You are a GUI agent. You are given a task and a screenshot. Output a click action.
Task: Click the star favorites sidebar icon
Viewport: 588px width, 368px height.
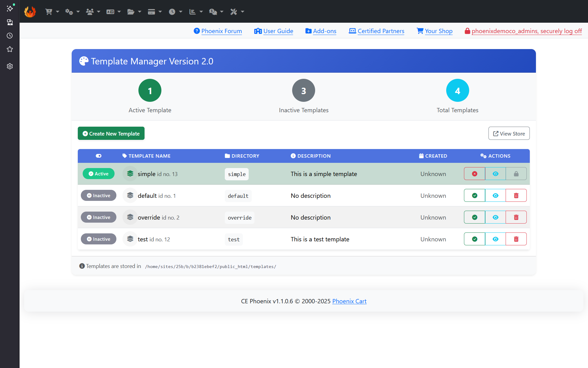tap(10, 49)
